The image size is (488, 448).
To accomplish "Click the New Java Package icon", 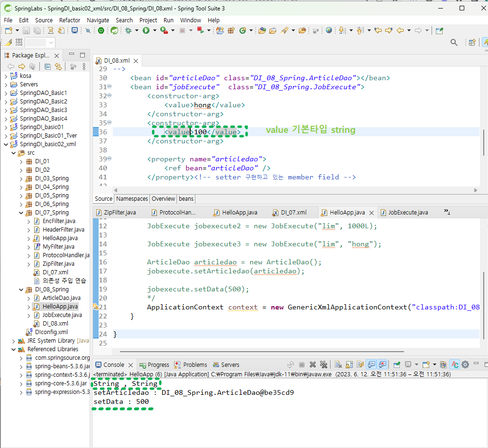I will click(x=231, y=30).
